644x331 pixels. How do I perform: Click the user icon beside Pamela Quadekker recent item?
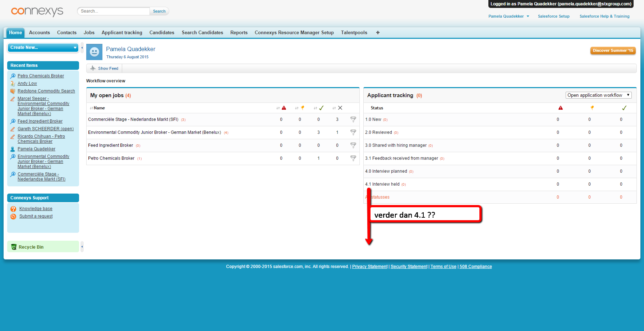click(x=13, y=149)
